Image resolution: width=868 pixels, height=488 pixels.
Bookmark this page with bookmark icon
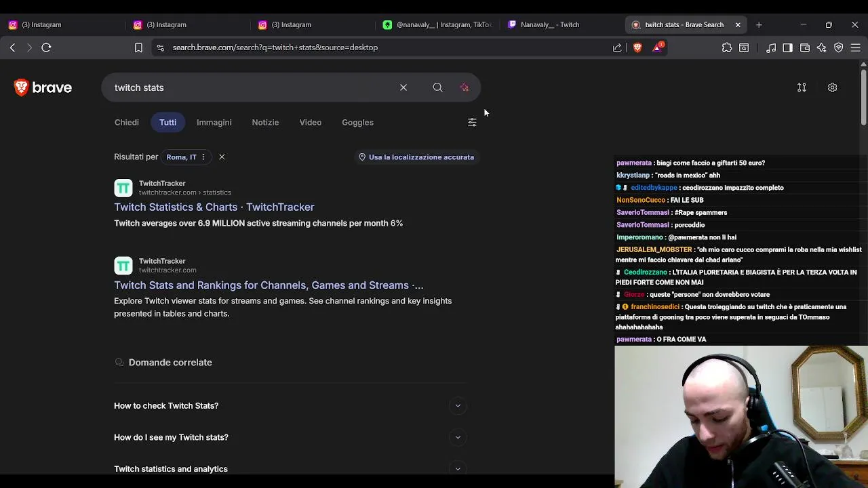pos(138,47)
